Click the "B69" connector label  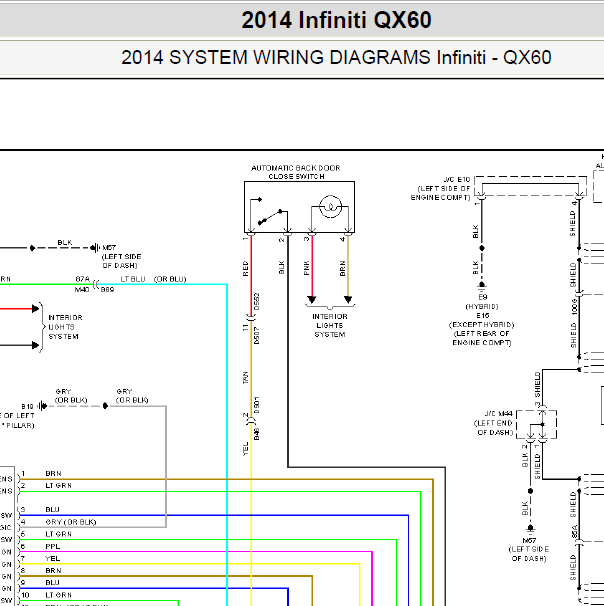tap(107, 289)
